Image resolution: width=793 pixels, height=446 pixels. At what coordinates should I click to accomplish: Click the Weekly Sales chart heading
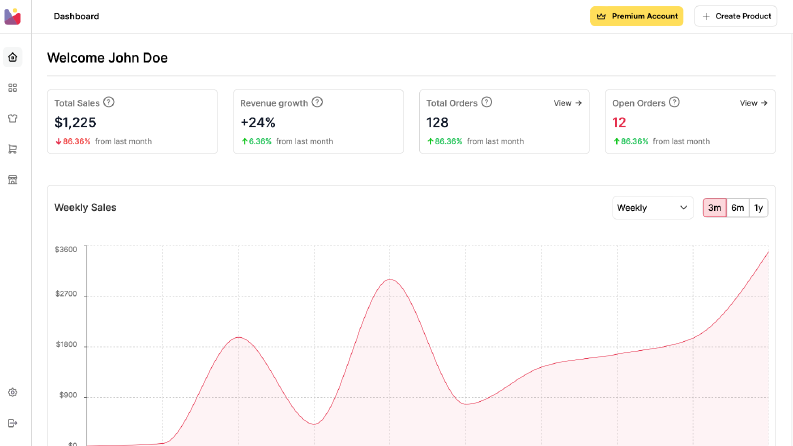click(85, 207)
